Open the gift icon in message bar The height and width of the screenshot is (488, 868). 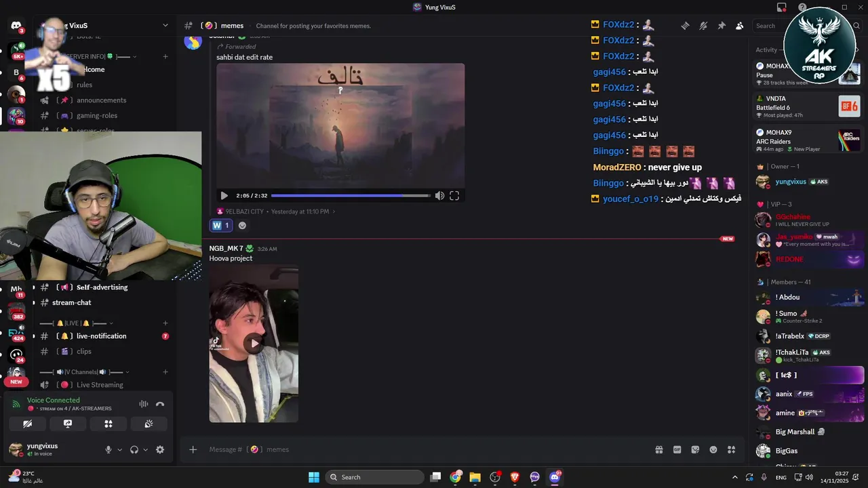coord(658,449)
